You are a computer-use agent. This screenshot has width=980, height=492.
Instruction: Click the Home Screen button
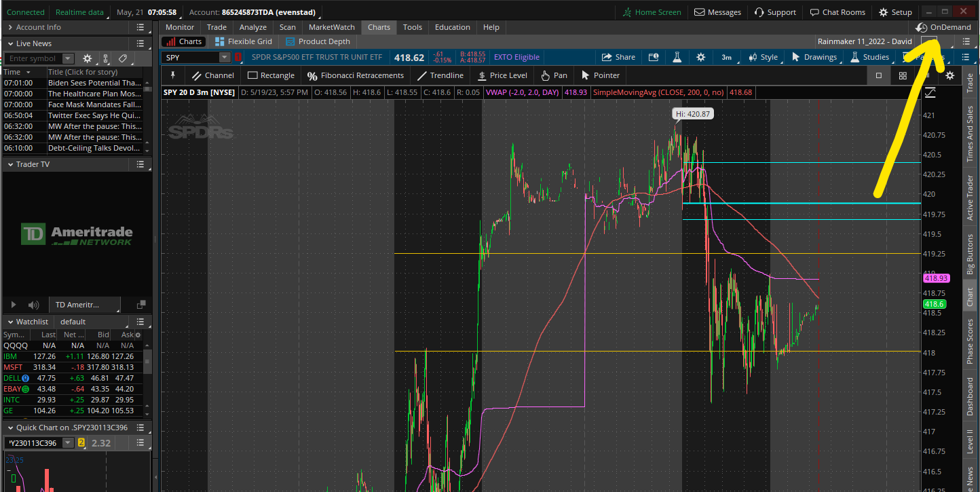(x=651, y=12)
